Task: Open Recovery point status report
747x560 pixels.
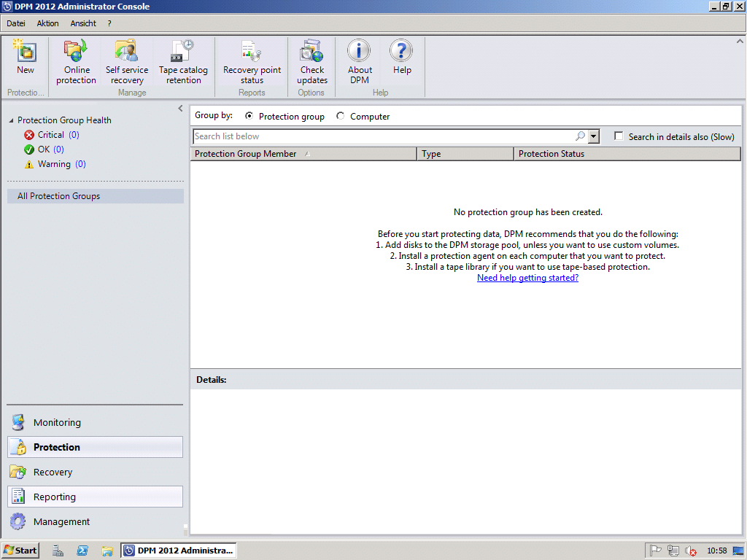Action: coord(252,62)
